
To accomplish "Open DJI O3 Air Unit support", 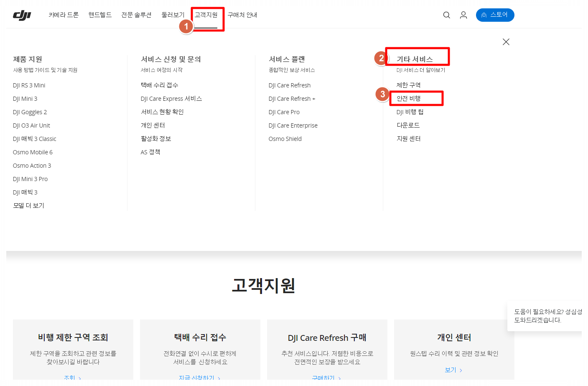I will coord(31,125).
